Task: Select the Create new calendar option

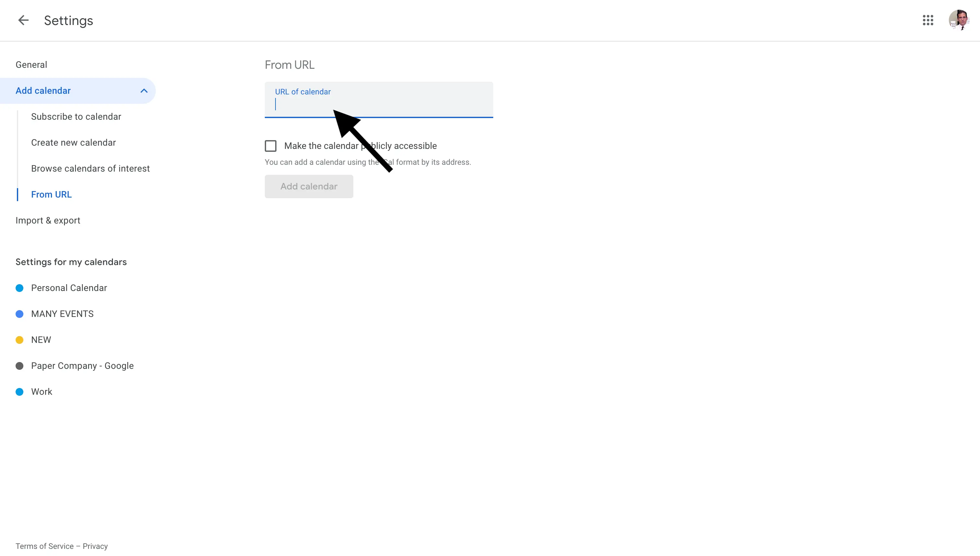Action: tap(73, 142)
